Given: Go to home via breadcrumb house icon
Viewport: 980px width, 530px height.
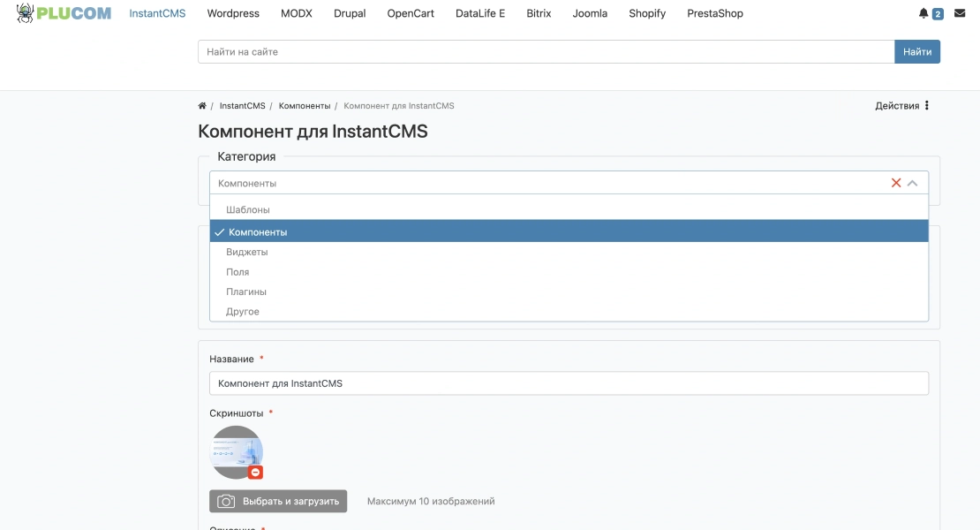Looking at the screenshot, I should 202,106.
